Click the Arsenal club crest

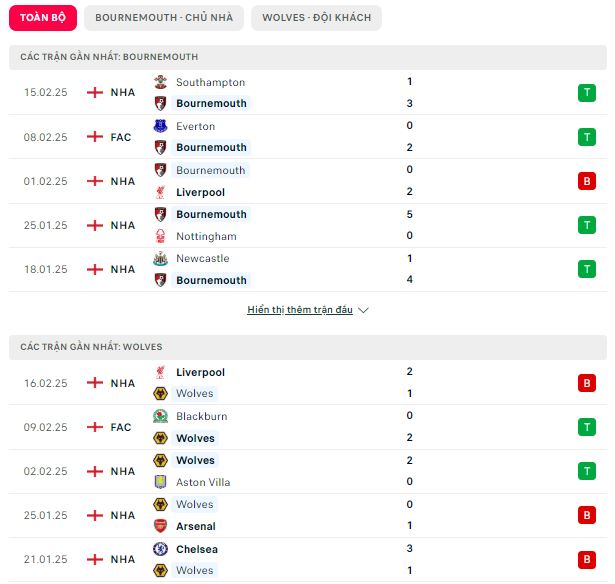click(x=160, y=526)
